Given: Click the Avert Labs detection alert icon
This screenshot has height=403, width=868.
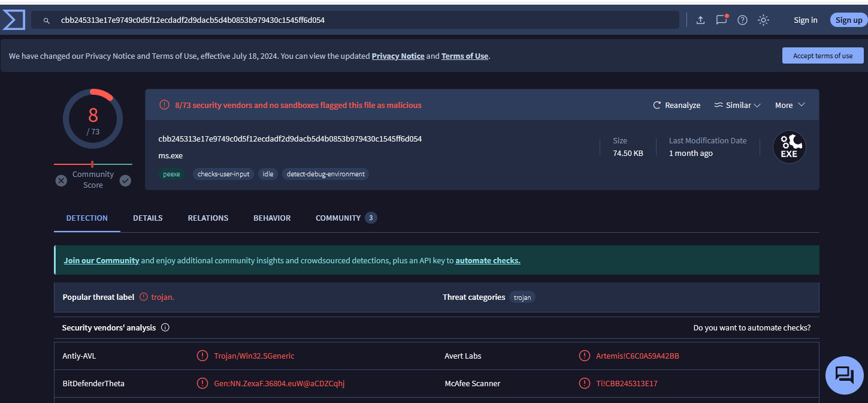Looking at the screenshot, I should [585, 356].
